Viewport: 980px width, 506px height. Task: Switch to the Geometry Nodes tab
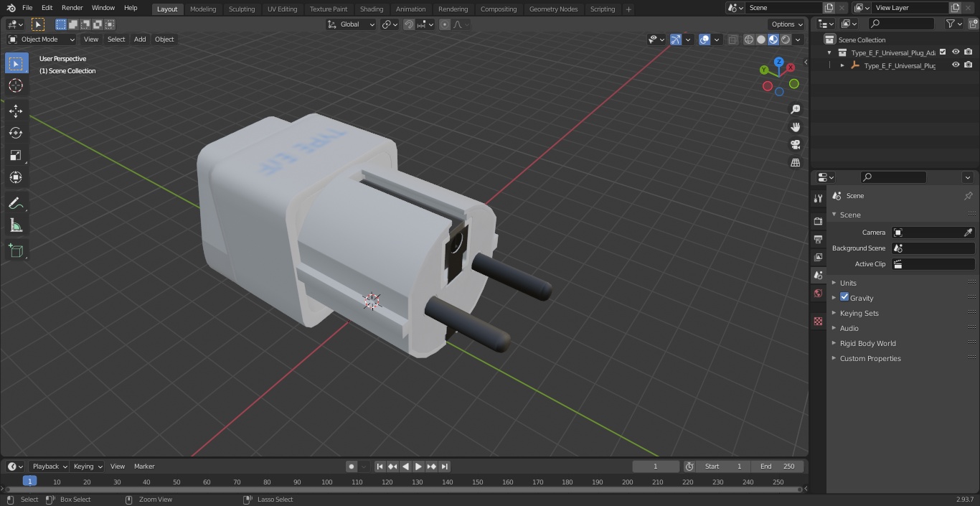click(x=553, y=9)
